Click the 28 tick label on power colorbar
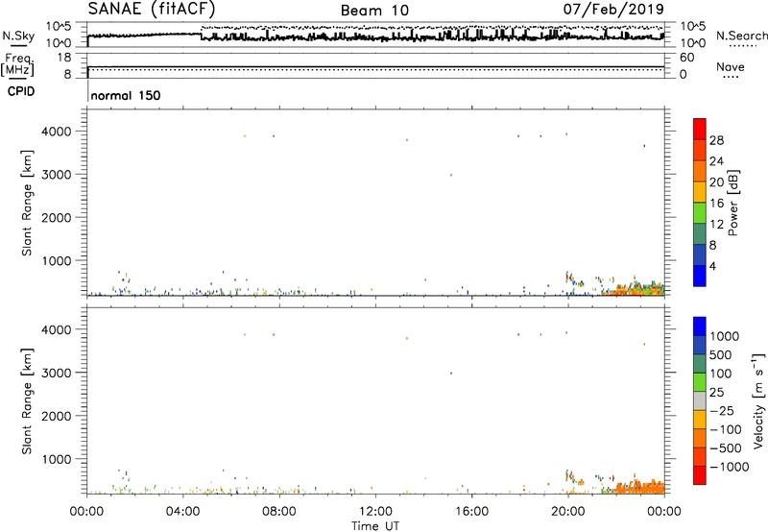The image size is (768, 532). point(716,140)
